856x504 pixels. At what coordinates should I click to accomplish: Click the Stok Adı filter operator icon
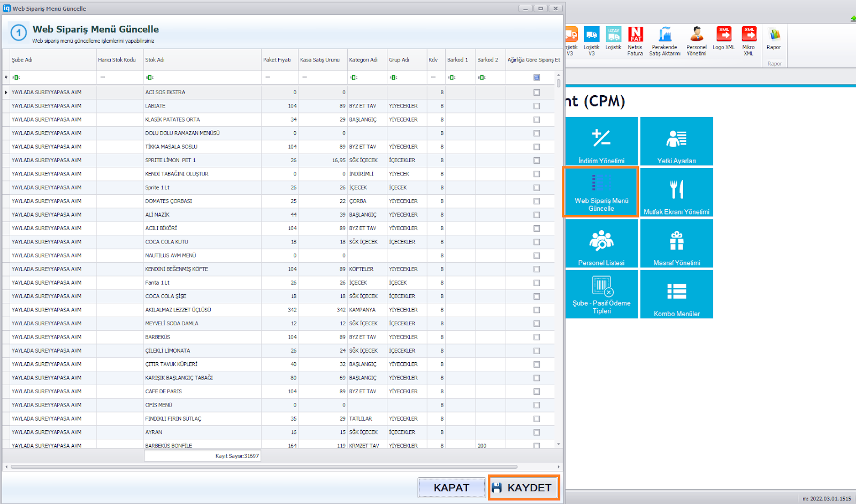pos(150,78)
